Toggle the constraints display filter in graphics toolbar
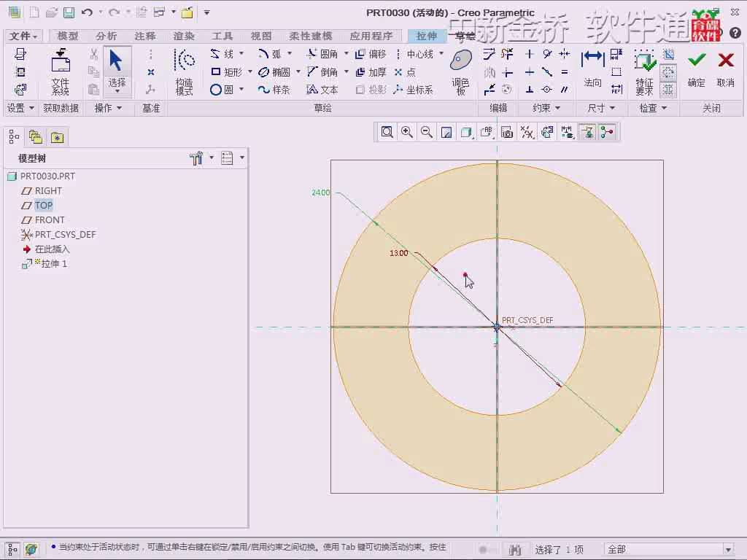This screenshot has width=747, height=560. click(x=587, y=133)
